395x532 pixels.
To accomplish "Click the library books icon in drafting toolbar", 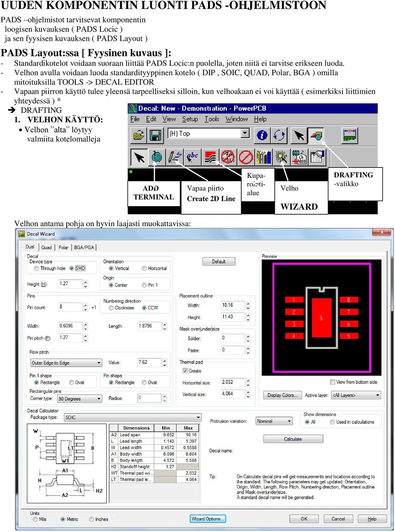I will click(x=264, y=157).
